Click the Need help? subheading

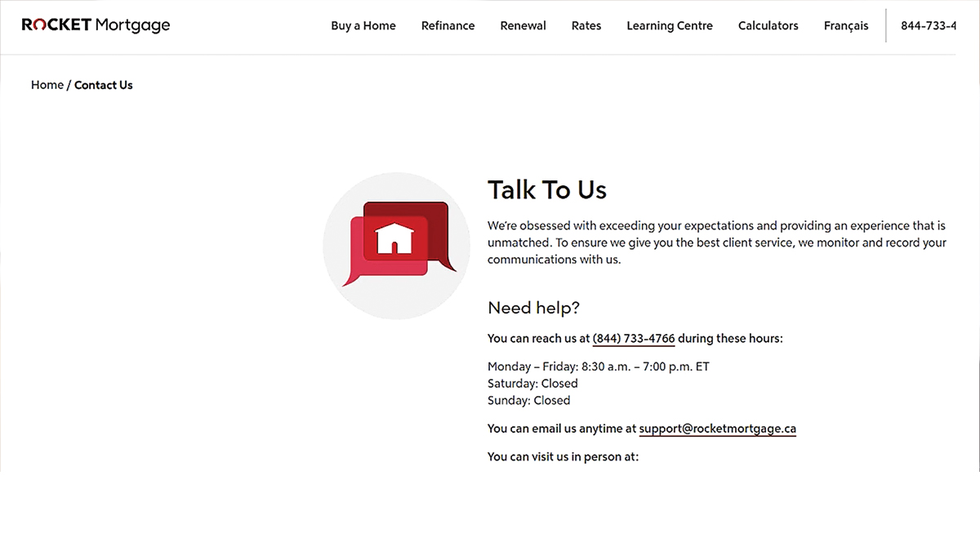[x=533, y=308]
